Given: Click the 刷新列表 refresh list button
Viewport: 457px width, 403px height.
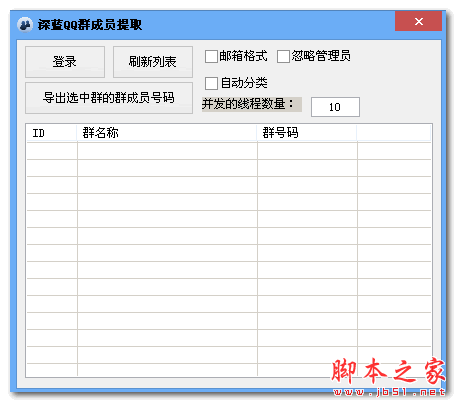Looking at the screenshot, I should [153, 62].
